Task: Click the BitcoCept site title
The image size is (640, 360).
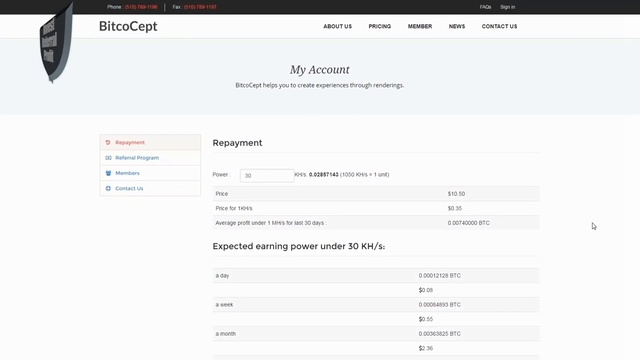Action: pos(128,26)
